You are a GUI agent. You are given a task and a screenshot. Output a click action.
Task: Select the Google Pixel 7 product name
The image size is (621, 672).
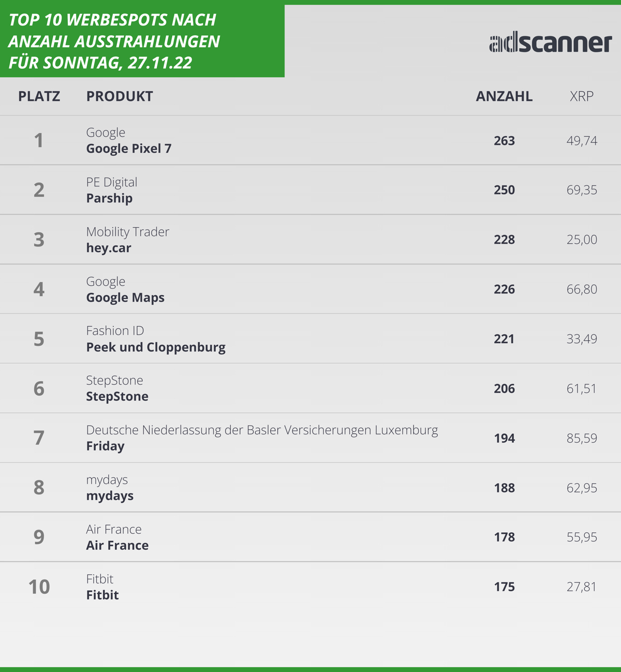[x=129, y=149]
